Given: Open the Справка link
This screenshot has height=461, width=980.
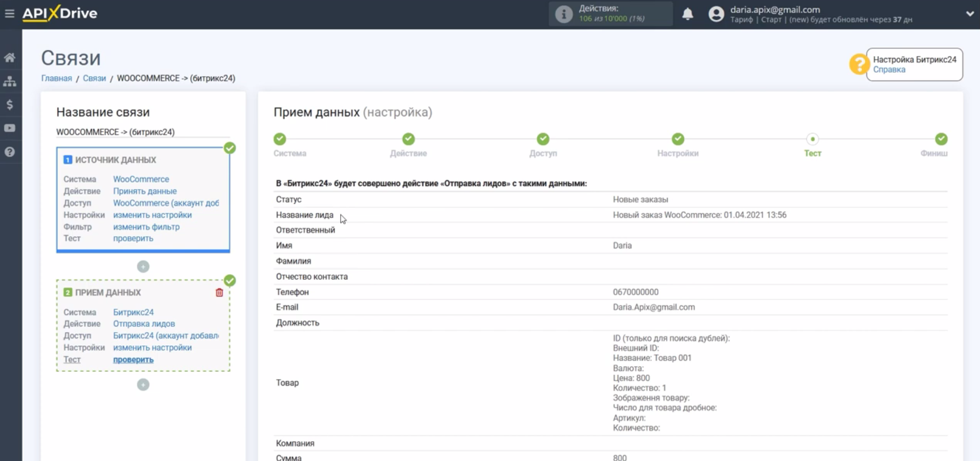Looking at the screenshot, I should (889, 70).
